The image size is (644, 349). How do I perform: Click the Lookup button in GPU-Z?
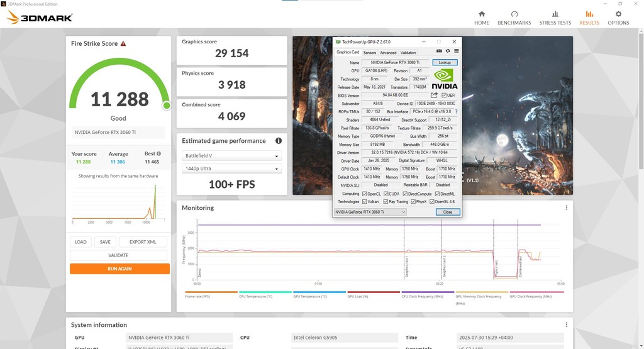coord(445,62)
